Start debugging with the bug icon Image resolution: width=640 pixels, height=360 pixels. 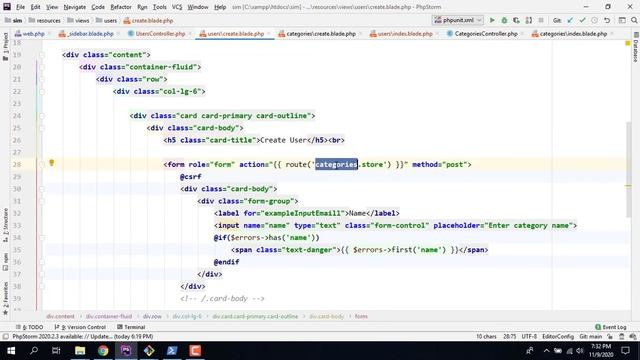click(504, 20)
